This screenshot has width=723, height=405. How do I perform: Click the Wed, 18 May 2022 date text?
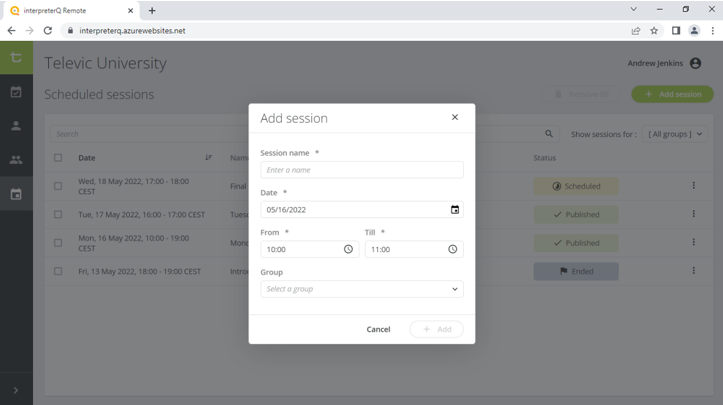coord(134,186)
